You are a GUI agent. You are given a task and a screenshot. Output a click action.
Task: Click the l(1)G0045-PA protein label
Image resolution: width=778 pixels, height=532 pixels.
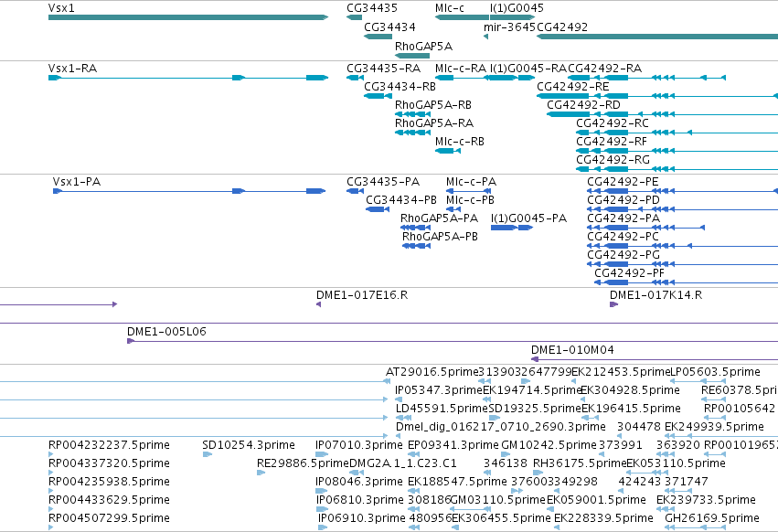tap(529, 218)
